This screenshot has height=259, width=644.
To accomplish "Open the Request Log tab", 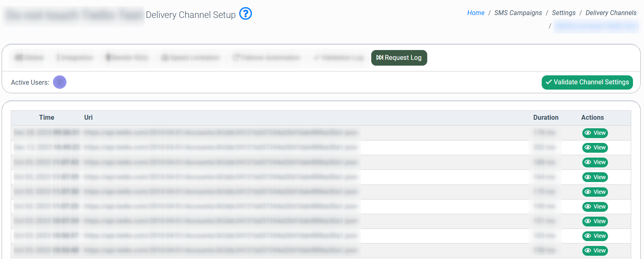I will (399, 58).
